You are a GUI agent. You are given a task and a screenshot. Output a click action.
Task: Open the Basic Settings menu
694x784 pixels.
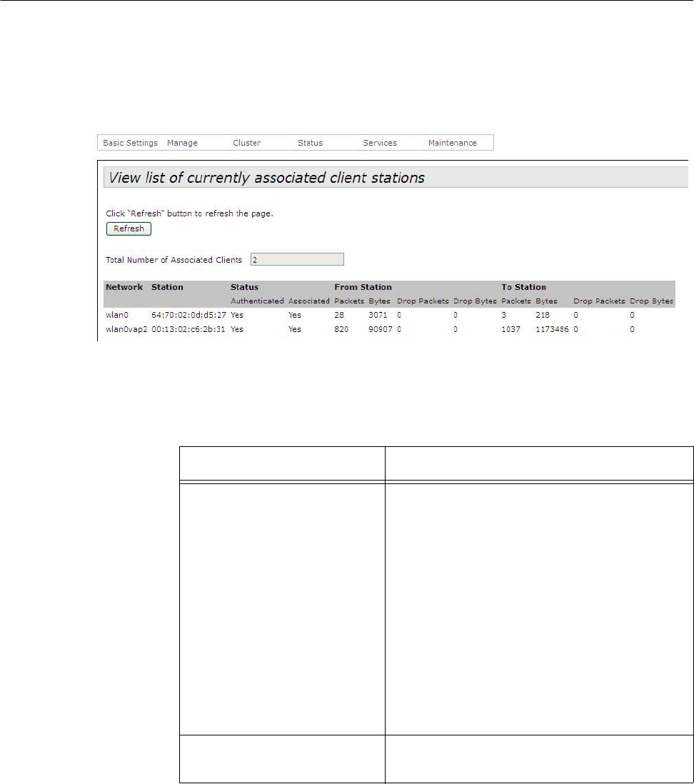[130, 143]
